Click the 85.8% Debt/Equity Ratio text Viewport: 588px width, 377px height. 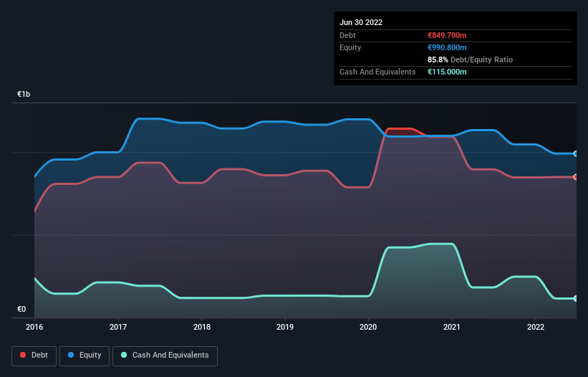pos(471,59)
